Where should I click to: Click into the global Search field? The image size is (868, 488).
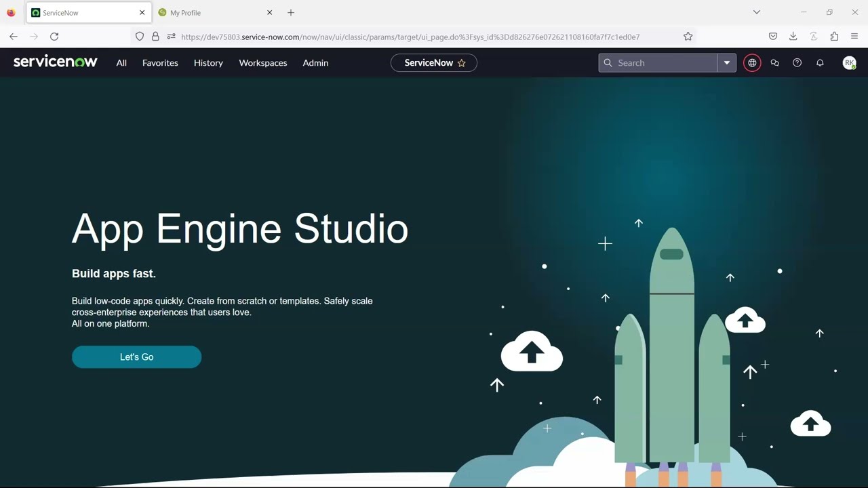pos(658,62)
